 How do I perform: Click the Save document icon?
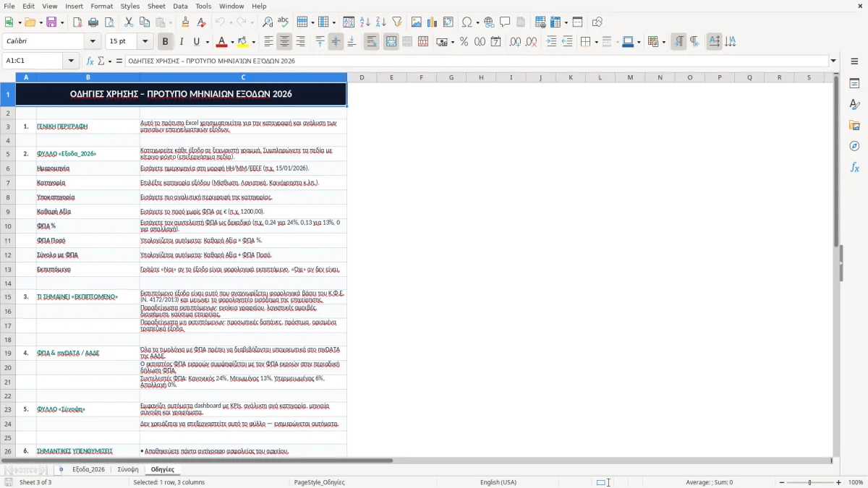[51, 22]
